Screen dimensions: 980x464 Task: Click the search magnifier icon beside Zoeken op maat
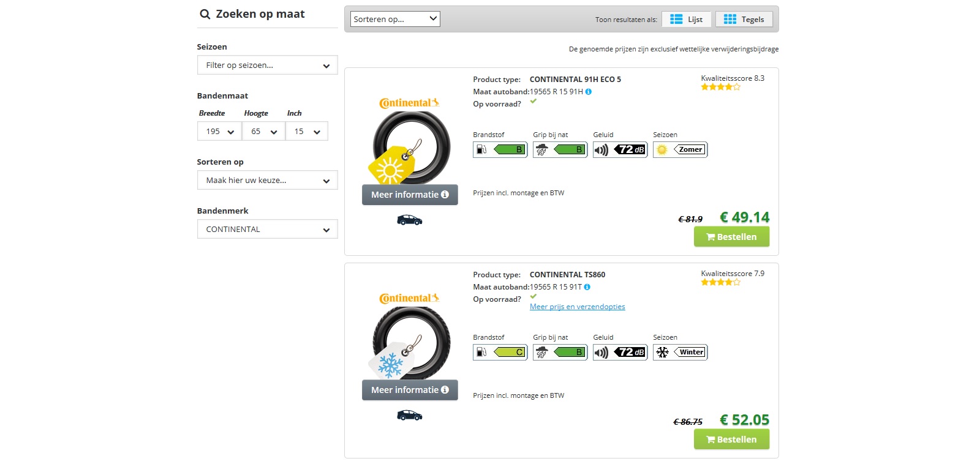click(x=205, y=14)
